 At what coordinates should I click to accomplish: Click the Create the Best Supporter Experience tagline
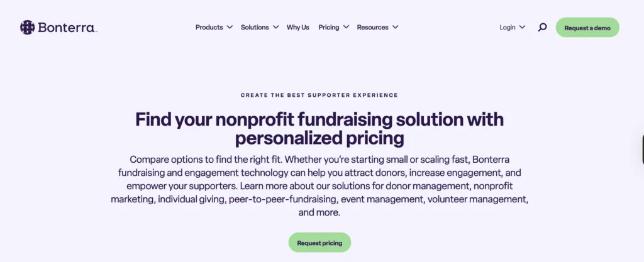tap(319, 96)
